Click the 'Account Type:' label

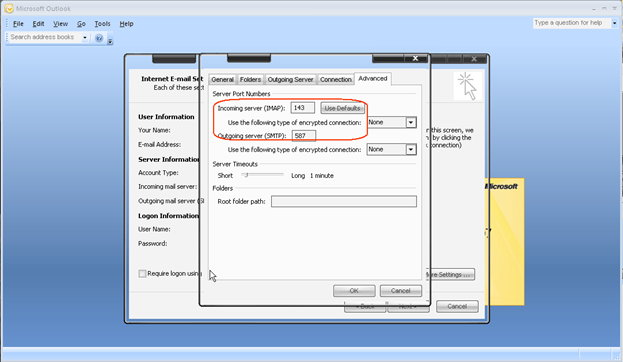click(158, 173)
